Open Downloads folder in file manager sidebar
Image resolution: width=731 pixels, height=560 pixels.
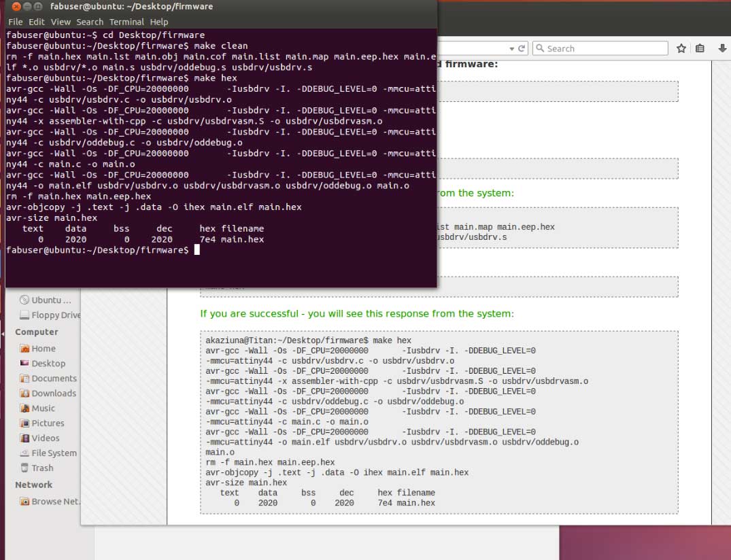click(48, 393)
